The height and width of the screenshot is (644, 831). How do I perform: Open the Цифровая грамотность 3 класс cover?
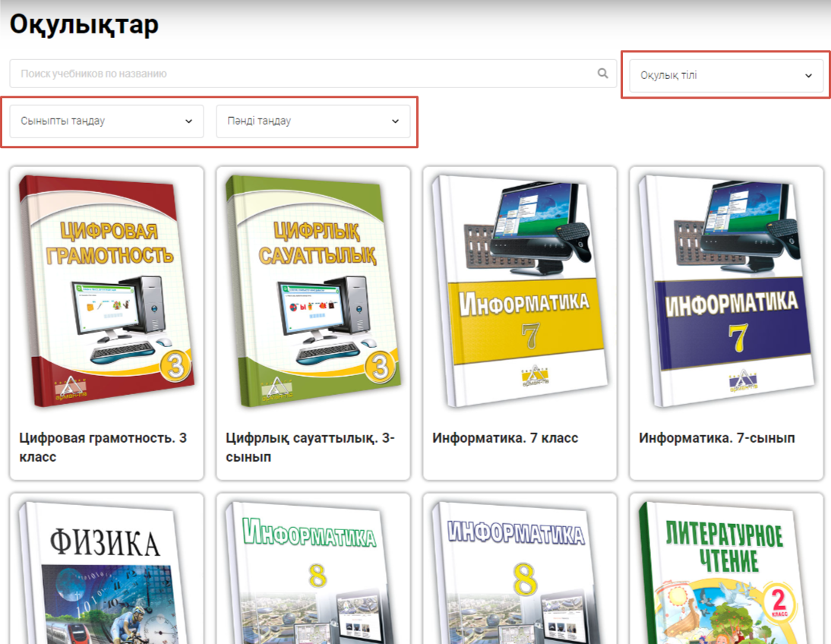point(106,292)
